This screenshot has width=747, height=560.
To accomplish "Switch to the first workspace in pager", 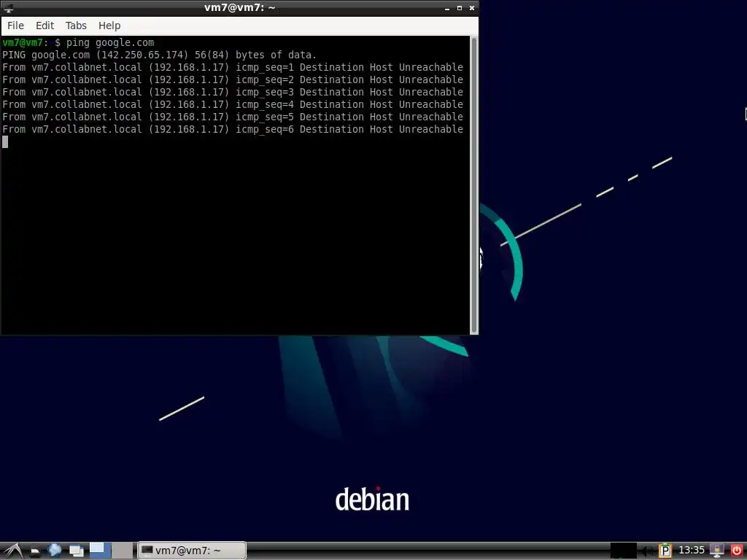I will 100,551.
